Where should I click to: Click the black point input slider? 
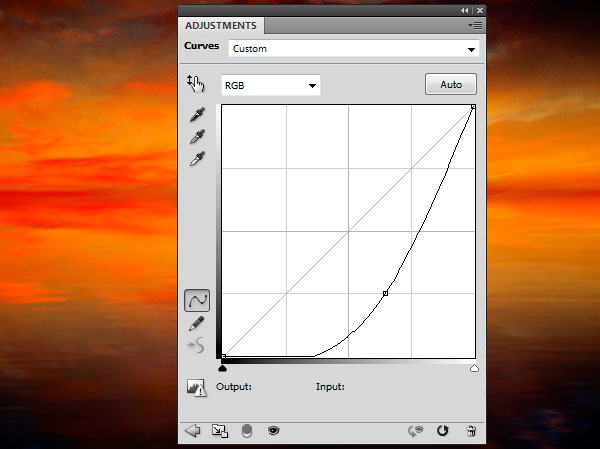point(222,368)
